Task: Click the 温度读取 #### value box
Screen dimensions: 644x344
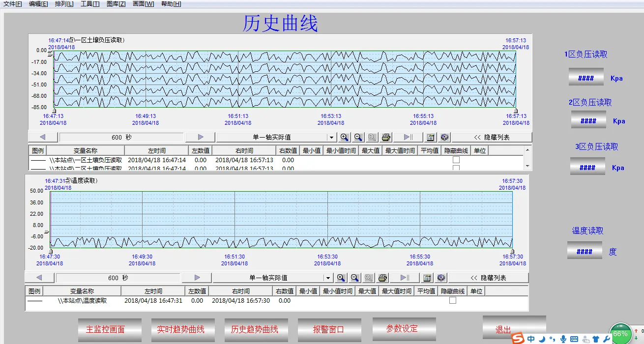Action: (585, 251)
